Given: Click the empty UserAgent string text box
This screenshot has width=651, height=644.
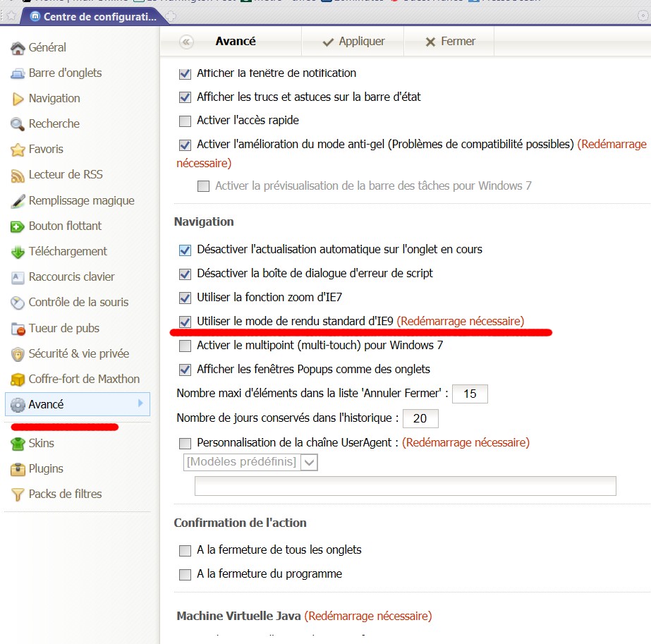Looking at the screenshot, I should tap(406, 486).
